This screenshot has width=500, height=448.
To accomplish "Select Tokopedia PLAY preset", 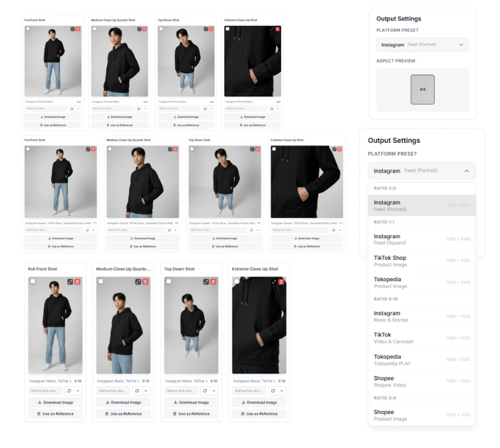I will [x=422, y=360].
